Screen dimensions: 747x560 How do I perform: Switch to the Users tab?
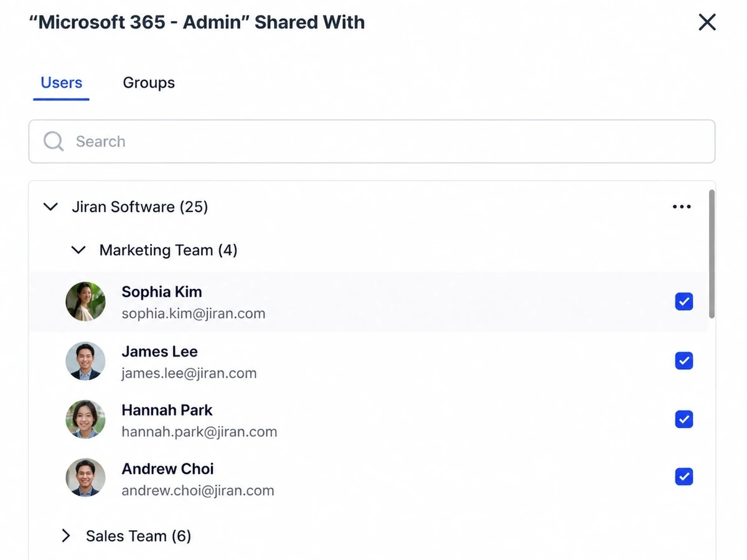click(x=62, y=83)
